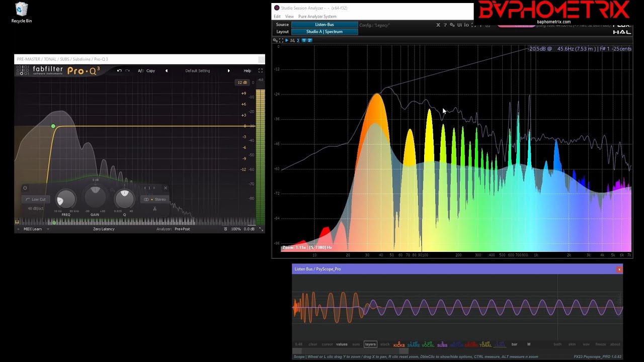Toggle the EQ band power button
The height and width of the screenshot is (362, 644).
click(x=25, y=188)
